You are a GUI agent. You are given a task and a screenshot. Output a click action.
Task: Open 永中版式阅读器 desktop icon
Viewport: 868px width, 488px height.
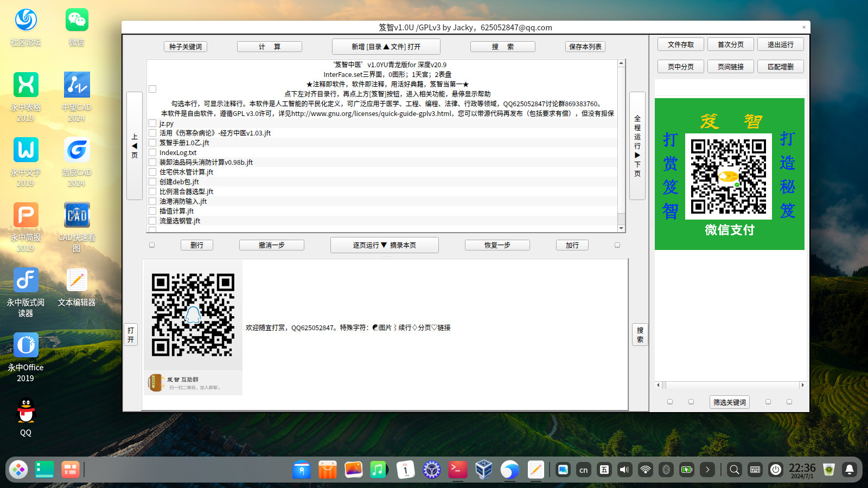[25, 292]
